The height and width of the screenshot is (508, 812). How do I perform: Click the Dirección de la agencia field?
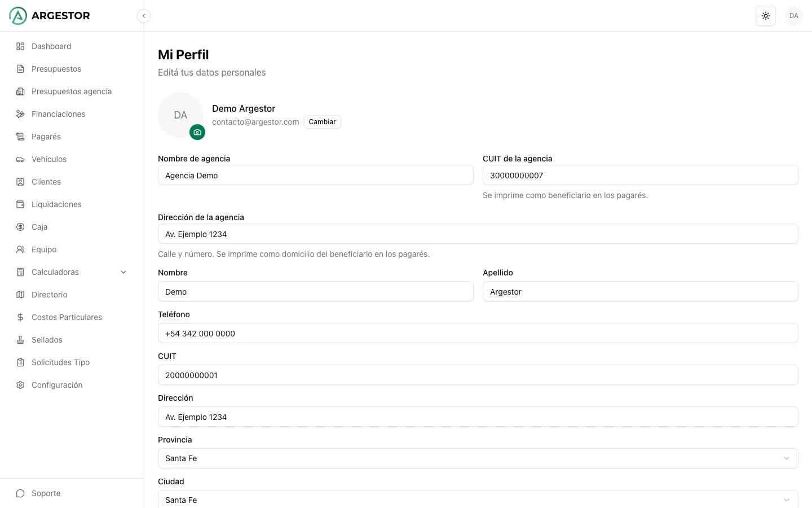coord(478,234)
